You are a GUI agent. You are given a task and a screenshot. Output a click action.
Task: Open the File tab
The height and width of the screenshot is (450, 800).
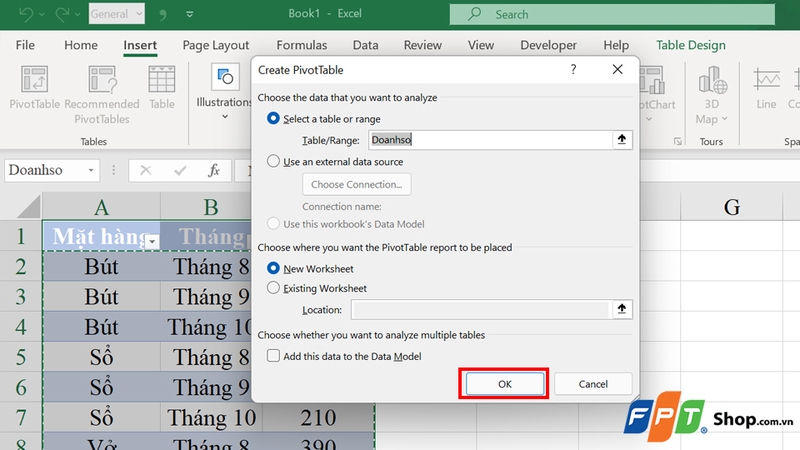[x=25, y=45]
